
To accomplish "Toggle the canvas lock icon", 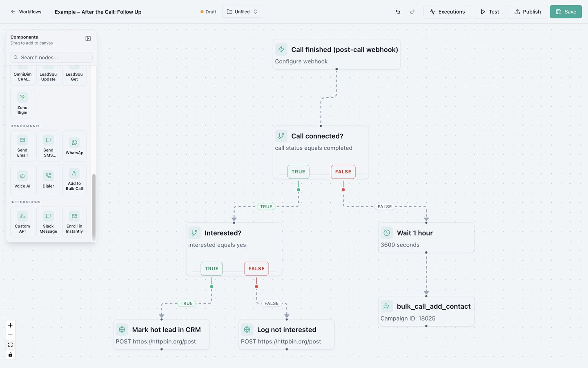I will (10, 355).
